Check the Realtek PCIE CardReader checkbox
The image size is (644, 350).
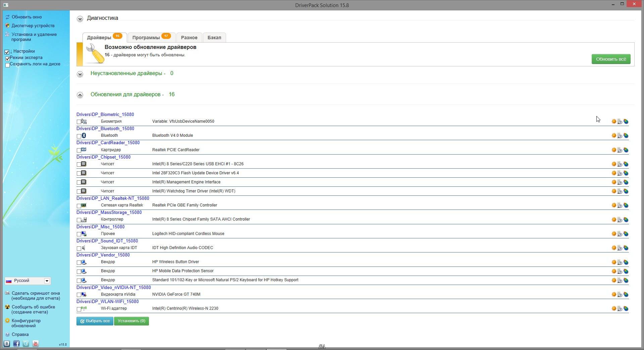click(x=79, y=151)
